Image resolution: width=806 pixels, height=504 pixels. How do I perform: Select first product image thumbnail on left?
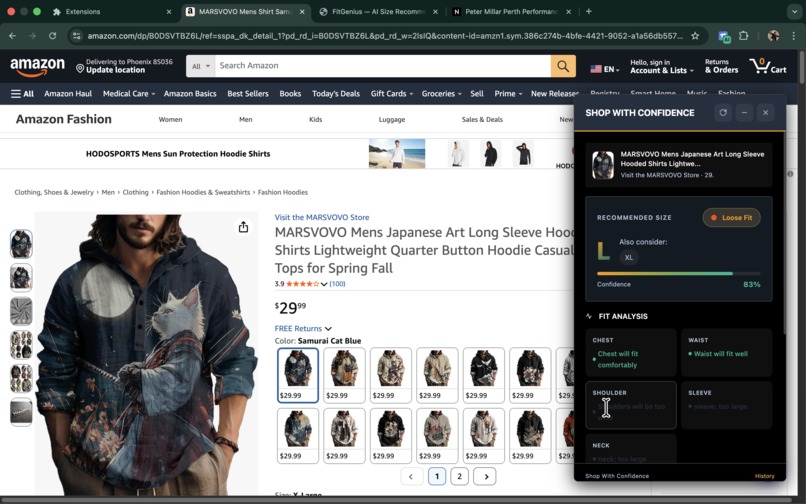(x=21, y=244)
